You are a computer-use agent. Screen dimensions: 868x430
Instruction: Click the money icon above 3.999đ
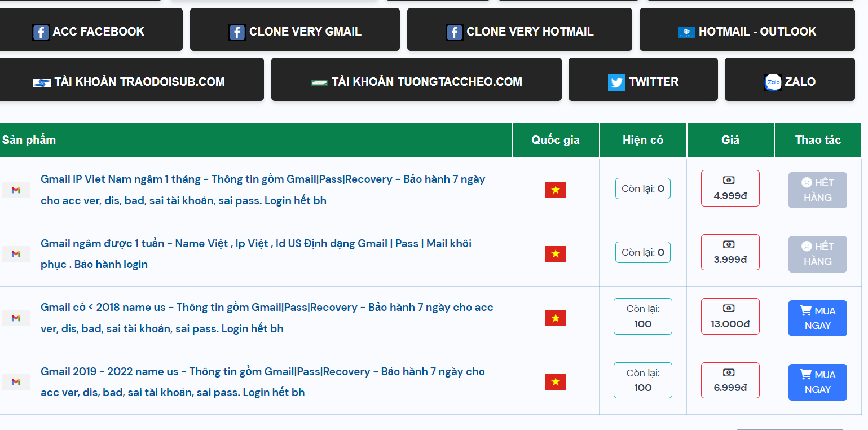pos(729,244)
